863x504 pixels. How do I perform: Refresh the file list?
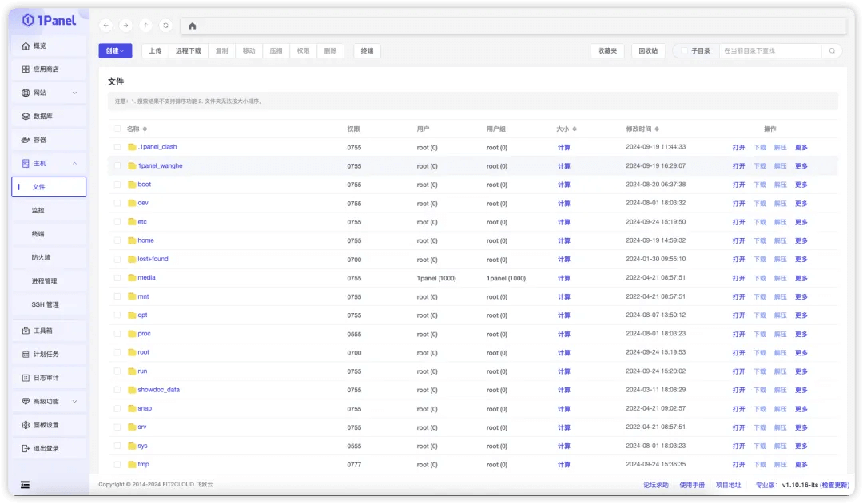click(x=165, y=26)
